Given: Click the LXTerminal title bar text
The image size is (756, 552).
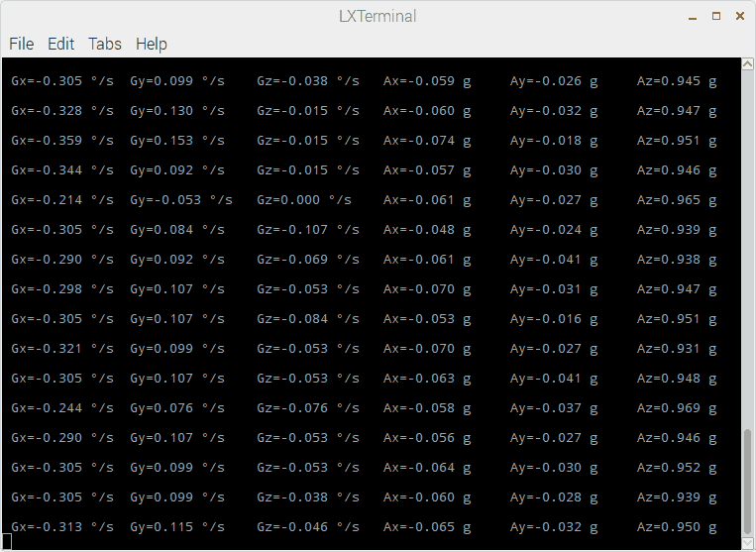Looking at the screenshot, I should 378,16.
